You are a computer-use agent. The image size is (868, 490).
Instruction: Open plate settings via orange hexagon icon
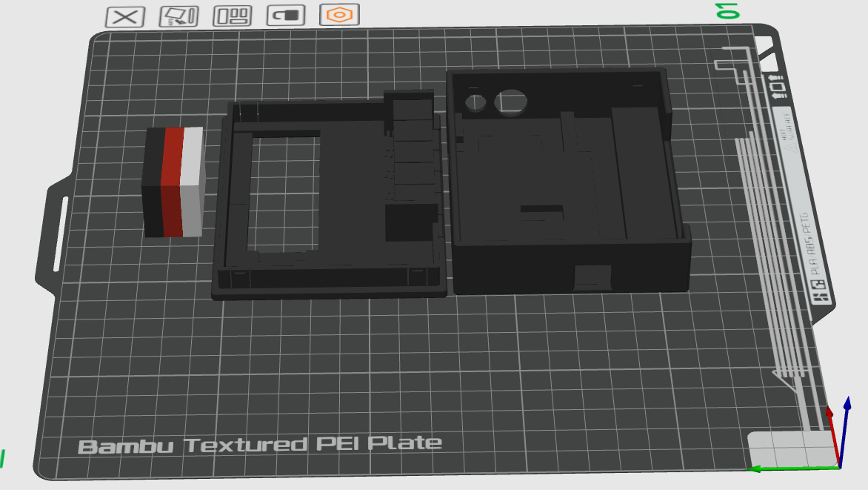(x=340, y=15)
